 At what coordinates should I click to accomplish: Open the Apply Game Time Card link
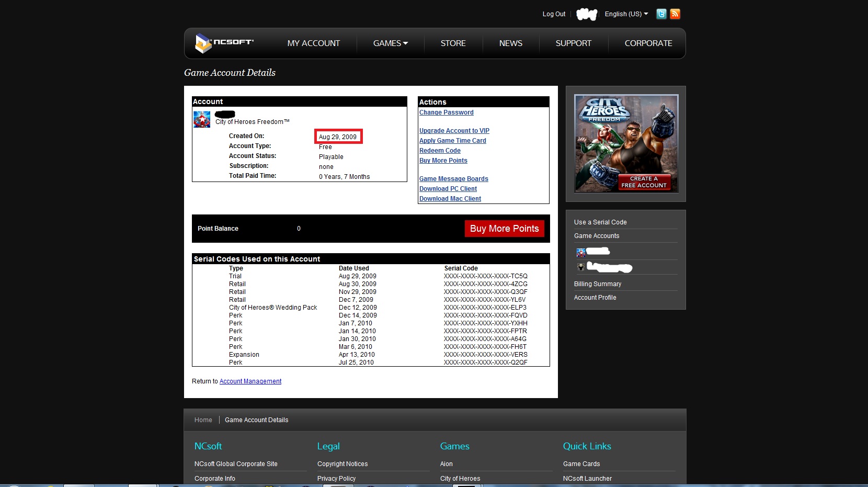[453, 141]
